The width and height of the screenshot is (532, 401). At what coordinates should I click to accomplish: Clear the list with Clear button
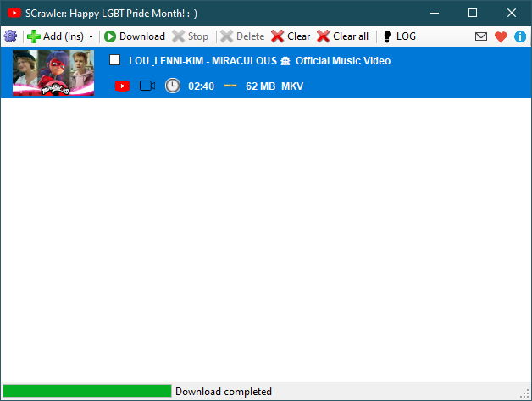[x=291, y=36]
